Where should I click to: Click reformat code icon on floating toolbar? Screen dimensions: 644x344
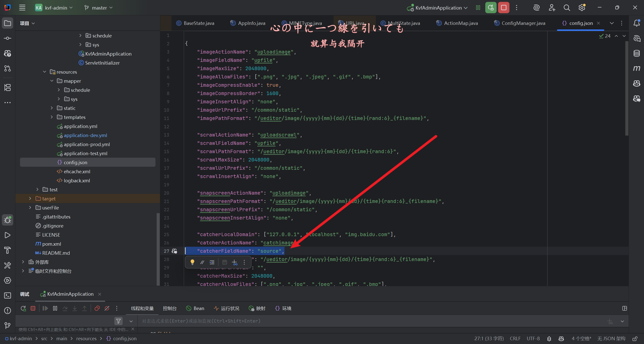point(212,262)
